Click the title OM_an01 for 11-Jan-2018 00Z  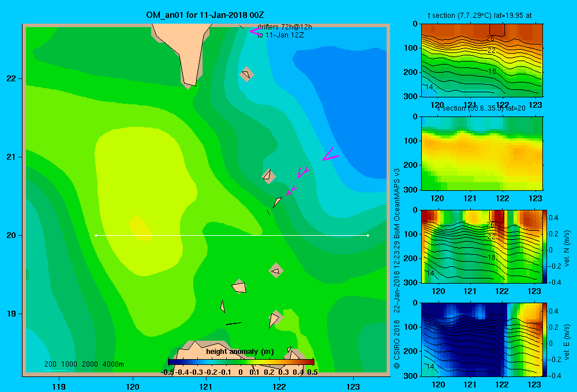point(205,15)
